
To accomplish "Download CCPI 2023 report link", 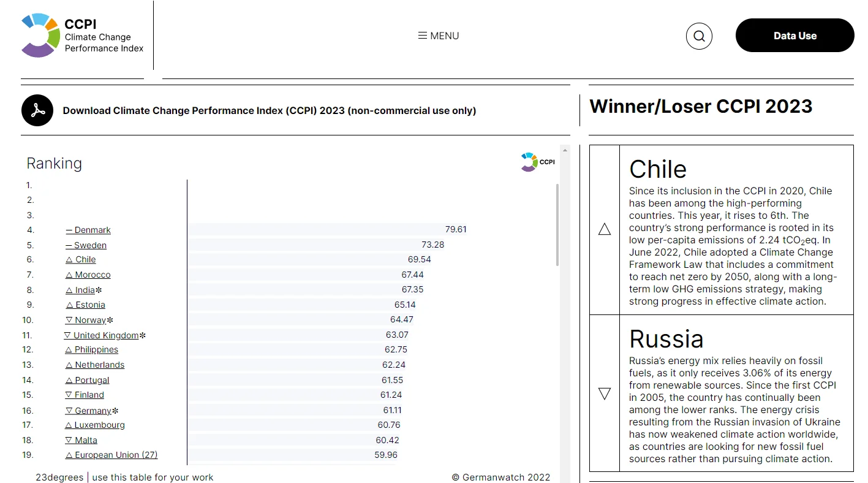I will click(270, 111).
